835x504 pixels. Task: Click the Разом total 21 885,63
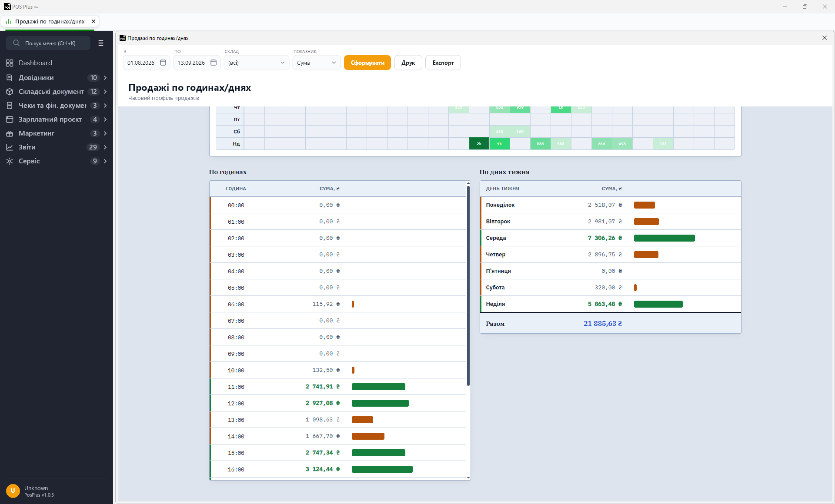point(603,324)
